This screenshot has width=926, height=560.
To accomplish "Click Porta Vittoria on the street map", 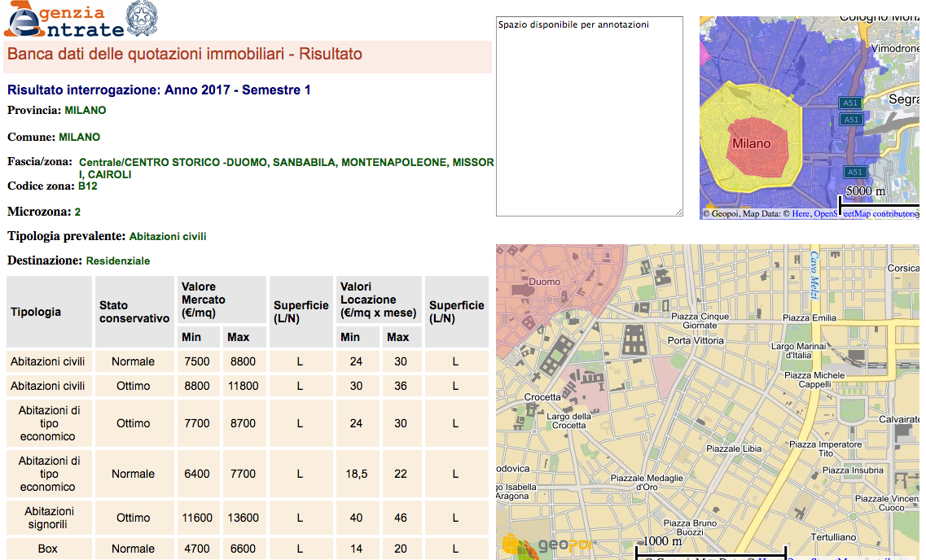I will (x=696, y=340).
